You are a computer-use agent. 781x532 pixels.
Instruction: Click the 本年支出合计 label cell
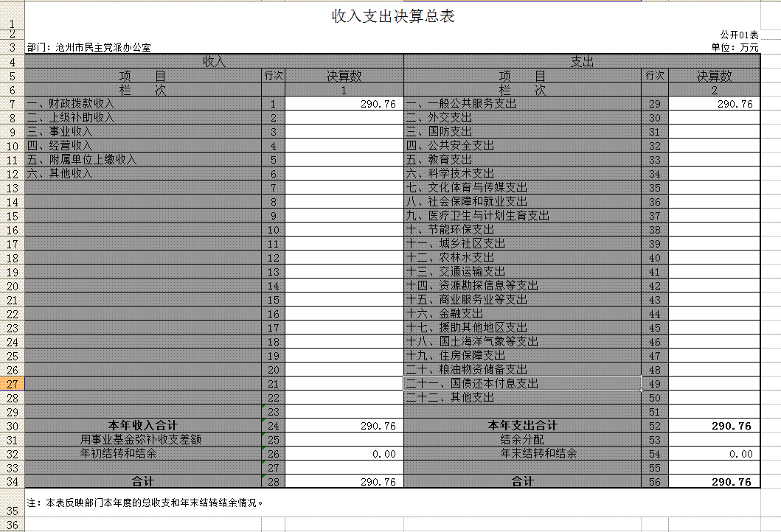(522, 426)
